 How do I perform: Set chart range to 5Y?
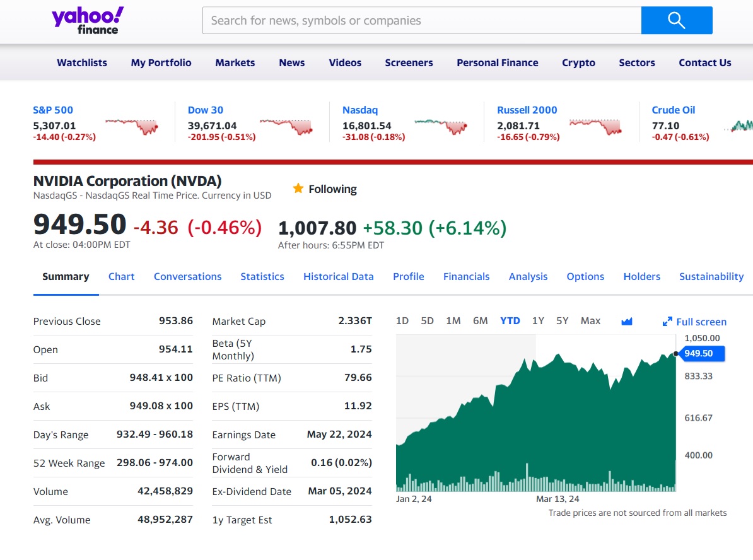click(563, 321)
